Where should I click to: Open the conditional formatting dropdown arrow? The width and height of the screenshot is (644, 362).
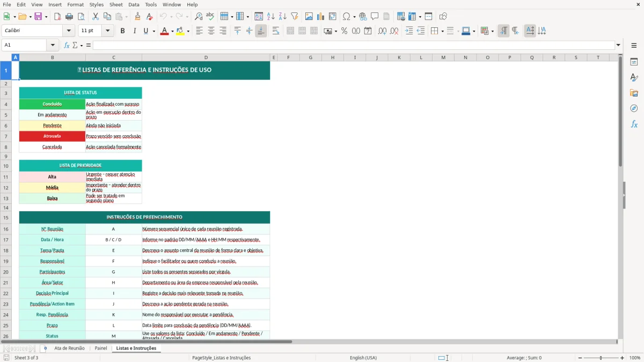coord(492,31)
